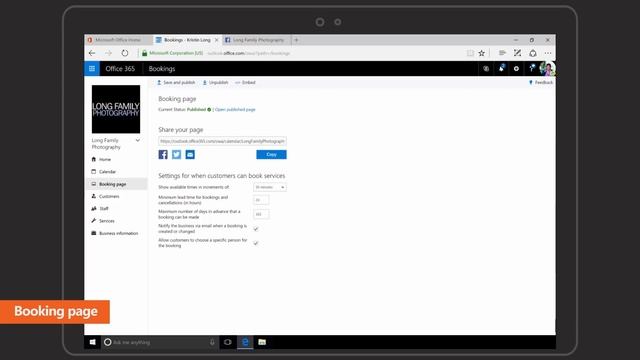Open the help question mark icon
640x360 pixels.
[x=531, y=69]
